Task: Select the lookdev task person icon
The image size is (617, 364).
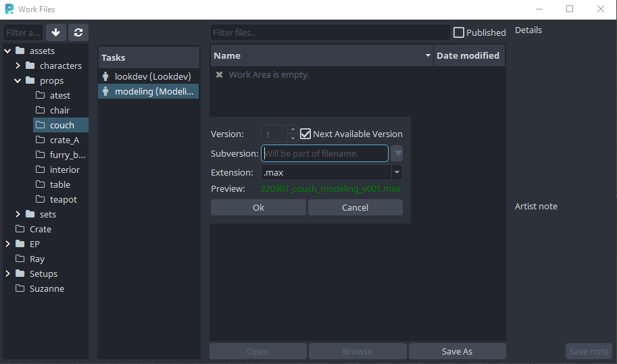Action: [105, 77]
